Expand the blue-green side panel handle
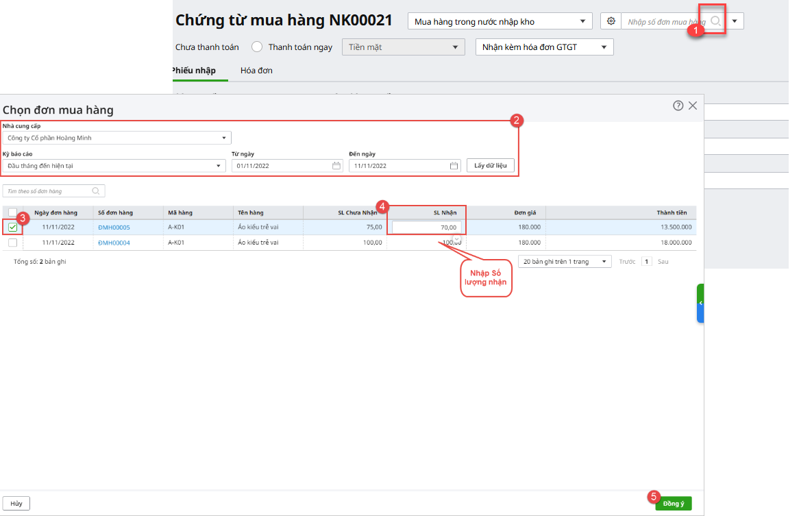The image size is (812, 516). pos(700,303)
